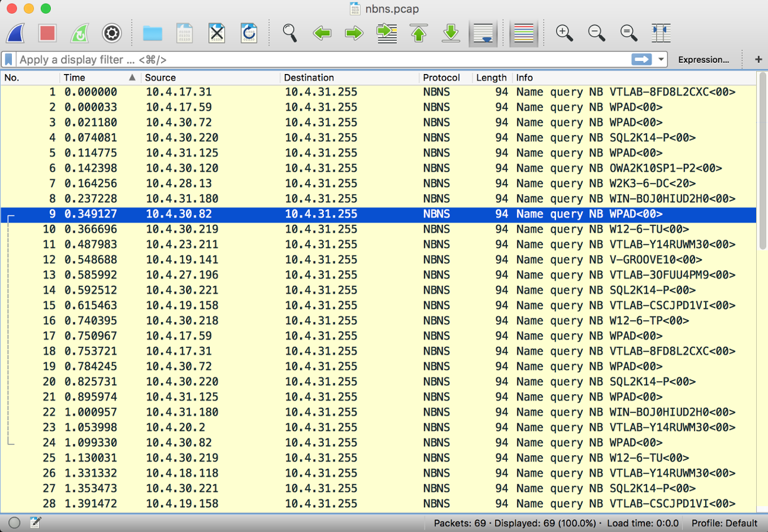Screen dimensions: 768x532
Task: Select packet 1 VTLAB-8FD8L2CXC query
Action: pyautogui.click(x=378, y=92)
